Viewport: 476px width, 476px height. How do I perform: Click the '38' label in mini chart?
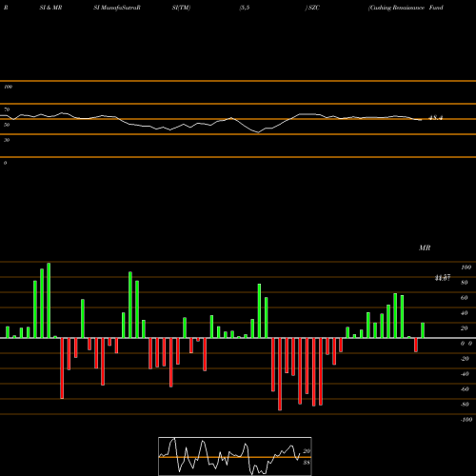click(x=307, y=463)
